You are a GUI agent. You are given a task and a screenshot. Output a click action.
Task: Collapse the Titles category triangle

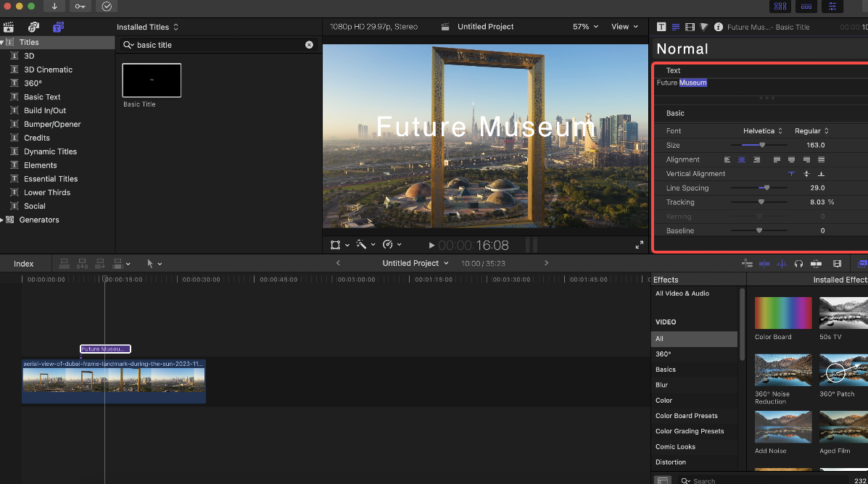pos(2,43)
